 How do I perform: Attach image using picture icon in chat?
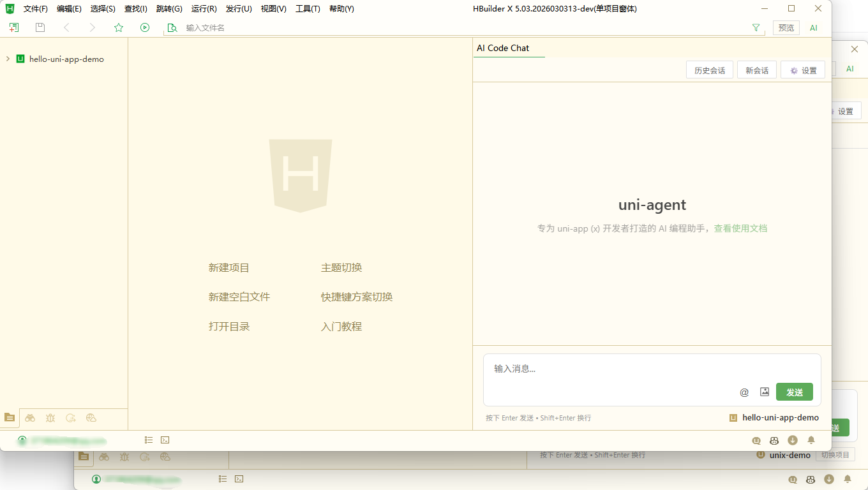click(765, 392)
